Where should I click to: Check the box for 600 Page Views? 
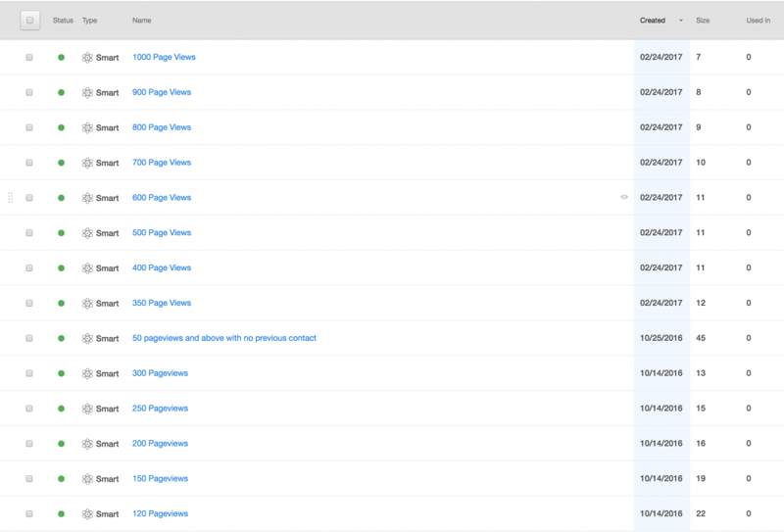pos(29,198)
